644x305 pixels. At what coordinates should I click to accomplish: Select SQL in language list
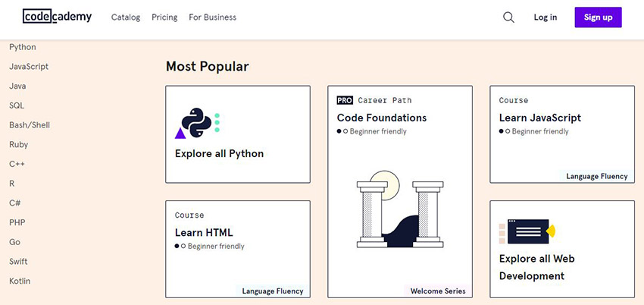click(17, 105)
